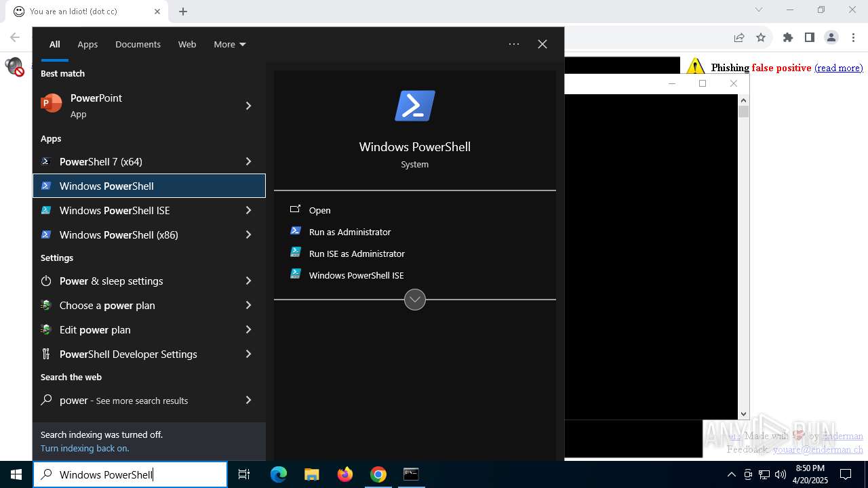The image size is (868, 488).
Task: Close the You are an Idiot tab
Action: [157, 11]
